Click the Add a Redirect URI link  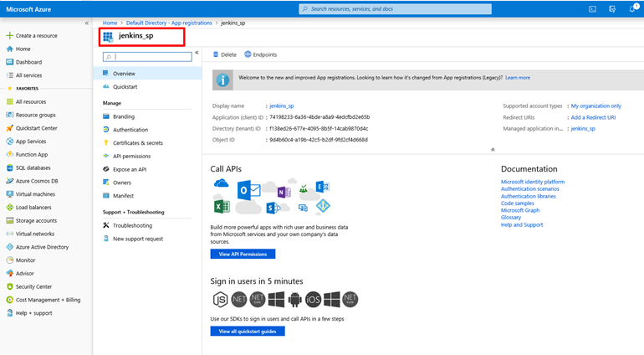[593, 118]
